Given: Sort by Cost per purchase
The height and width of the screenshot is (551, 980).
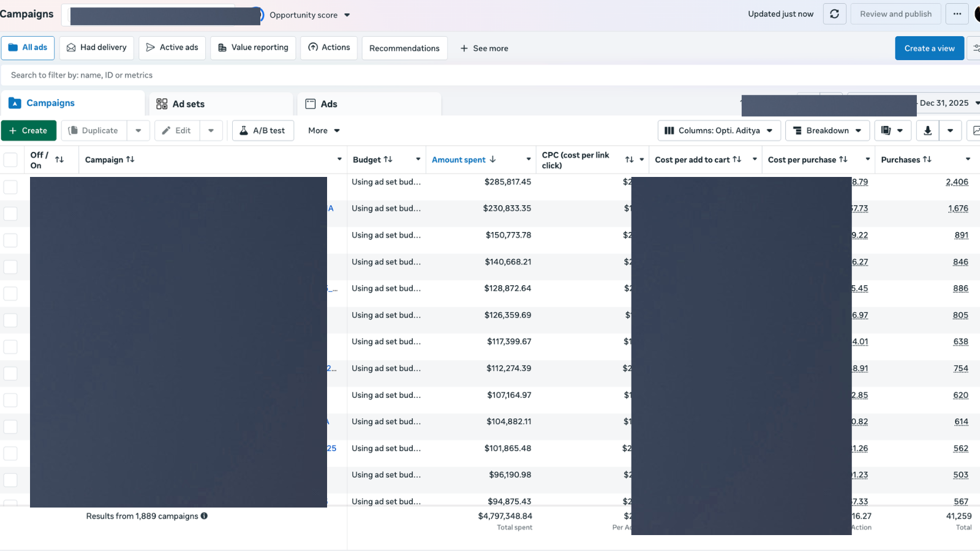Looking at the screenshot, I should 843,160.
